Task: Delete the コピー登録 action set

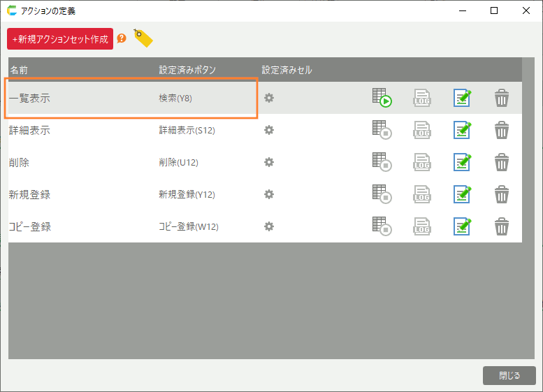Action: click(x=501, y=226)
